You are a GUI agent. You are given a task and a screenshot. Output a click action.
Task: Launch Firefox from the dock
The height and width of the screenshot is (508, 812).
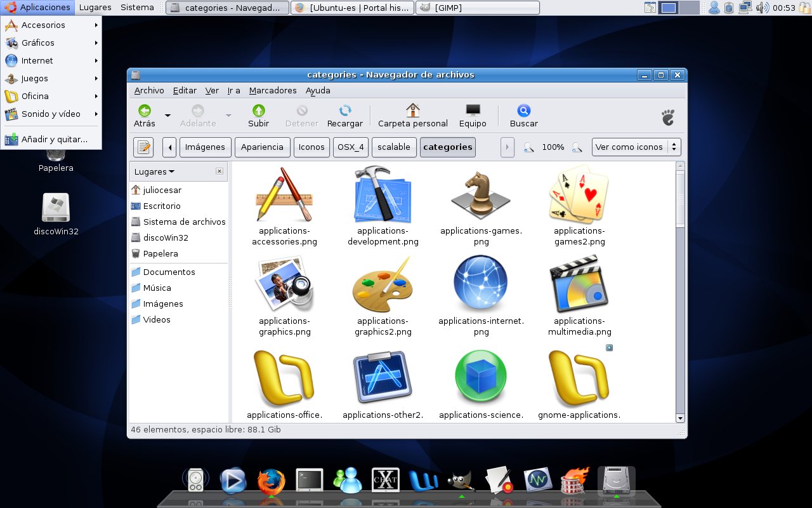[x=272, y=481]
